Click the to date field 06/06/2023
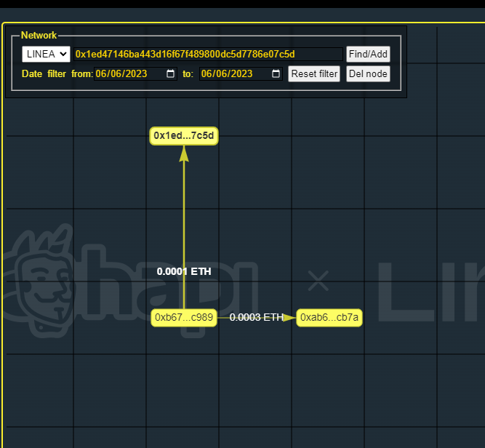 pyautogui.click(x=241, y=73)
